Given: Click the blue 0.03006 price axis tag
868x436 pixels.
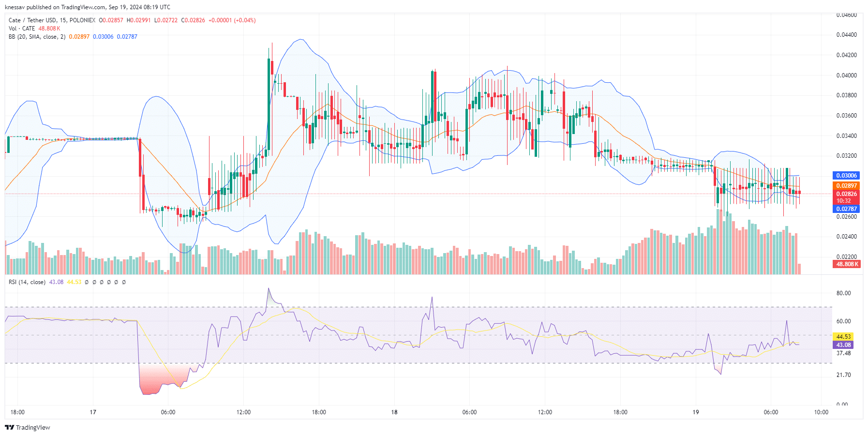Looking at the screenshot, I should point(846,176).
